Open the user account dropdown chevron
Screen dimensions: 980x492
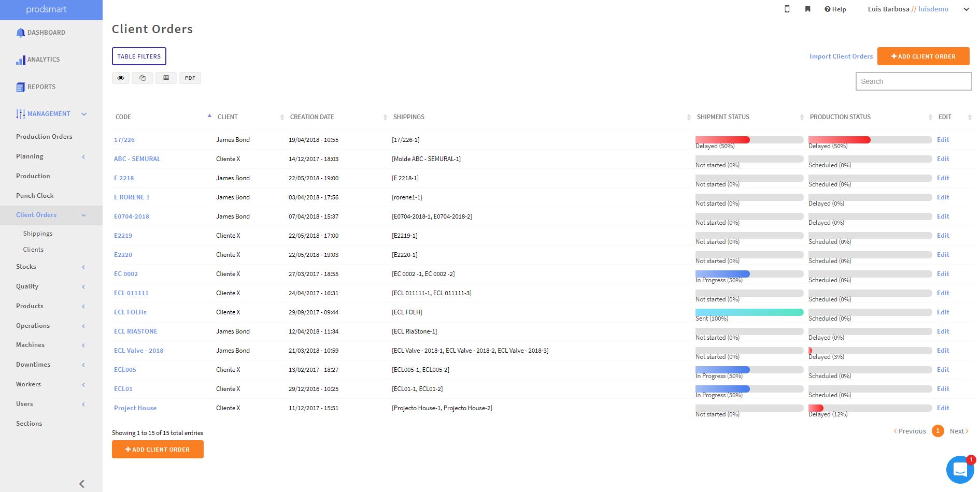pos(966,9)
